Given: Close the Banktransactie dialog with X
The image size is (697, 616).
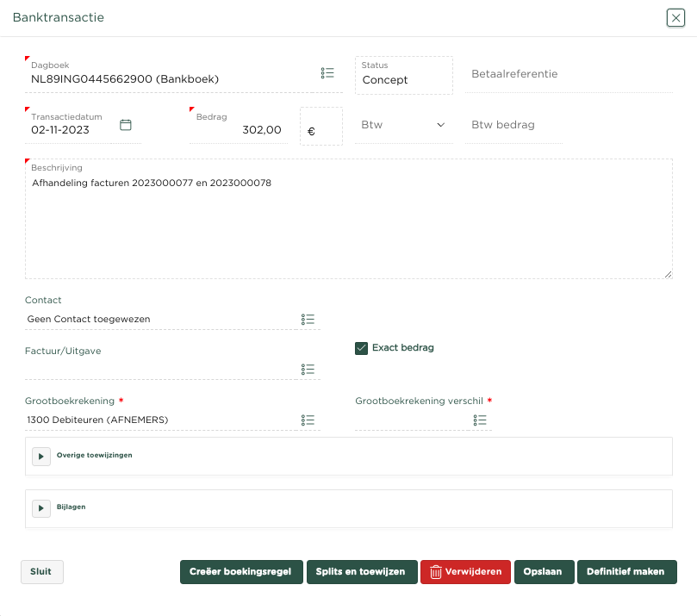Looking at the screenshot, I should [676, 18].
